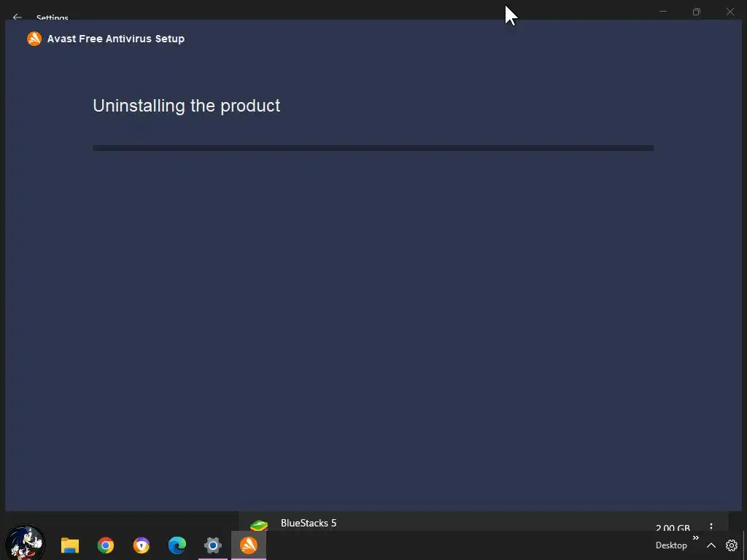
Task: Go back in the Settings window
Action: point(18,17)
